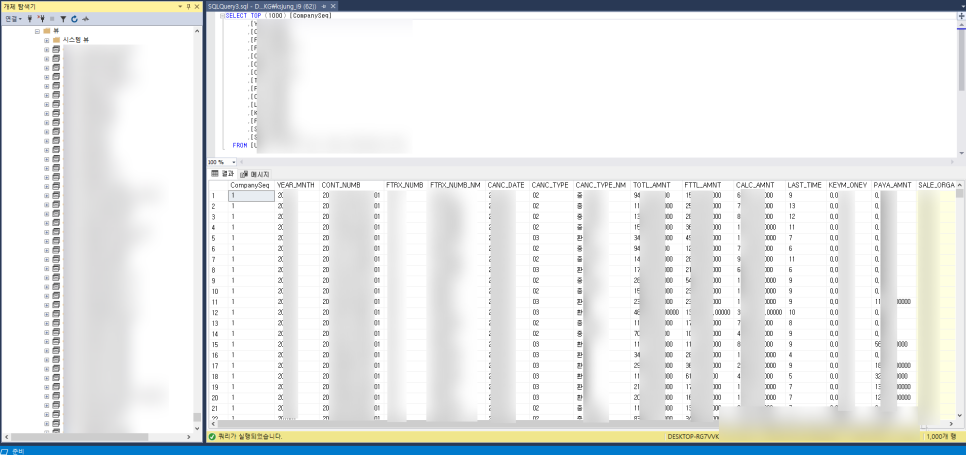Click the Object Explorer vertical scrollbar thumb
This screenshot has height=455, width=966.
point(197,417)
